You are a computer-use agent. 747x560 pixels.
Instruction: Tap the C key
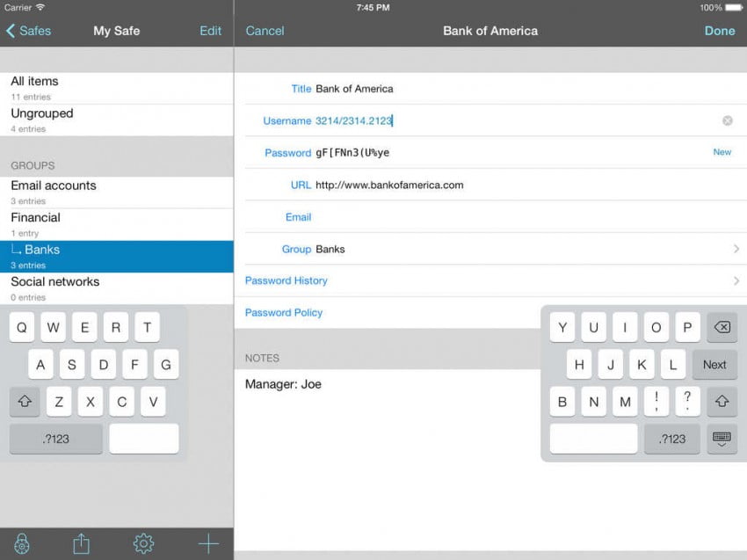click(x=122, y=401)
